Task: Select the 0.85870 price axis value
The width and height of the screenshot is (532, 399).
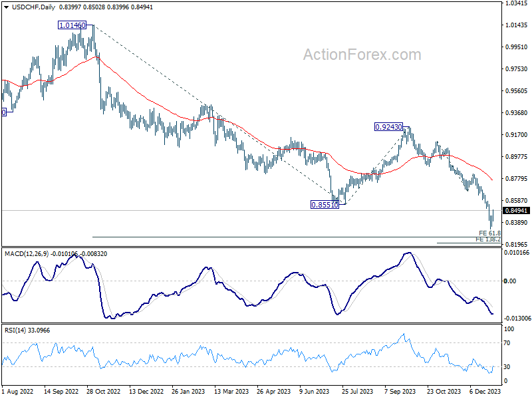Action: [516, 201]
